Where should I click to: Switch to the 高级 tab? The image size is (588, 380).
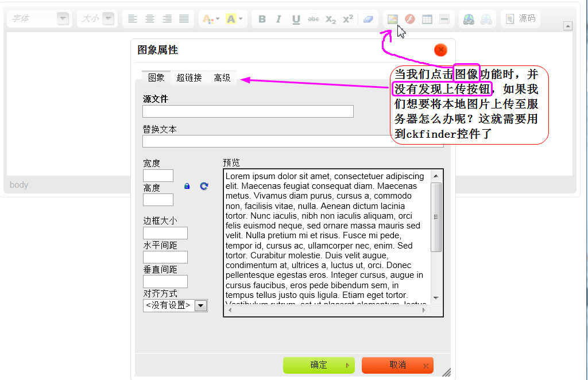(x=222, y=77)
